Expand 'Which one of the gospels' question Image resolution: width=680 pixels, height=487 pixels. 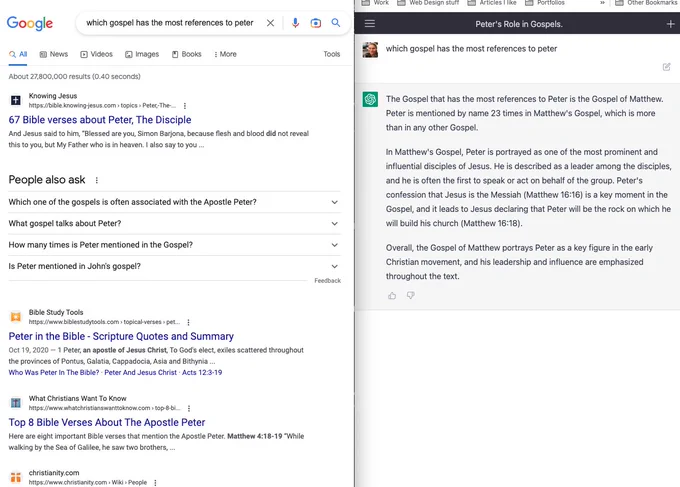pyautogui.click(x=174, y=202)
